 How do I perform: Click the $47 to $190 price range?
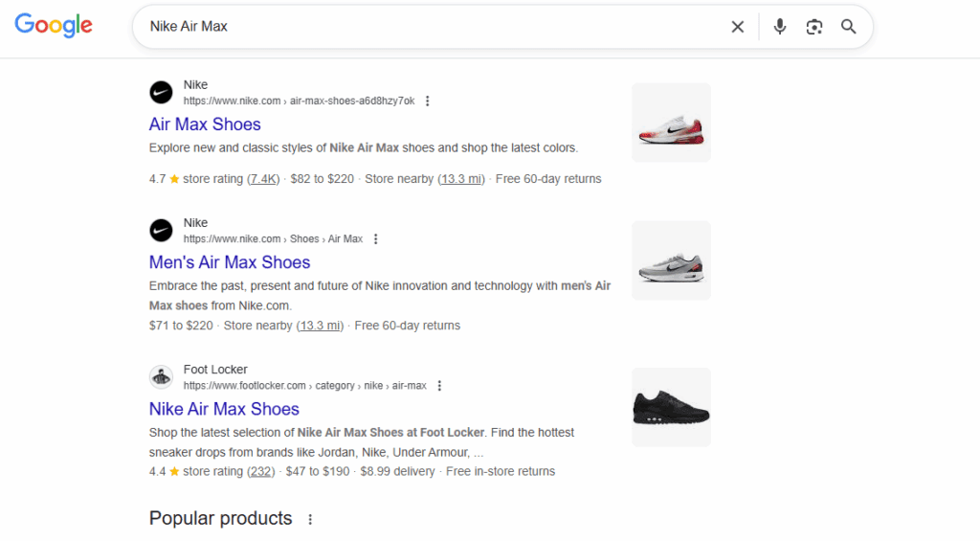point(318,471)
